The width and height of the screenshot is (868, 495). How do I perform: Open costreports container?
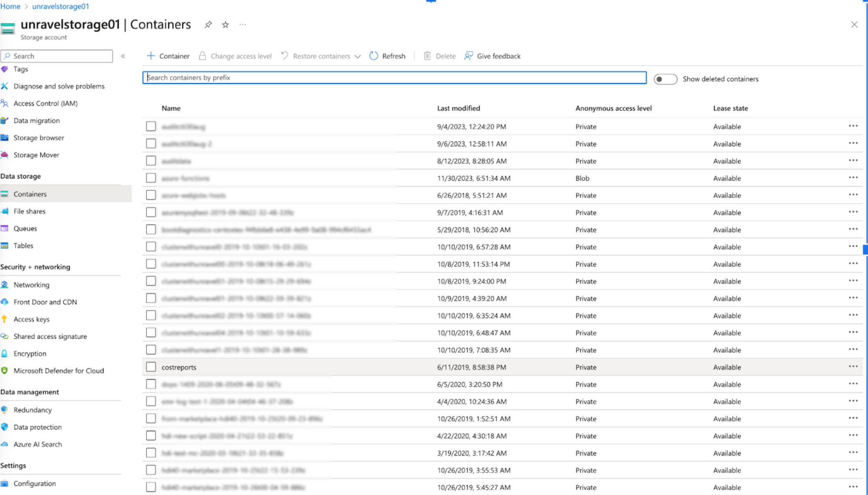point(179,367)
